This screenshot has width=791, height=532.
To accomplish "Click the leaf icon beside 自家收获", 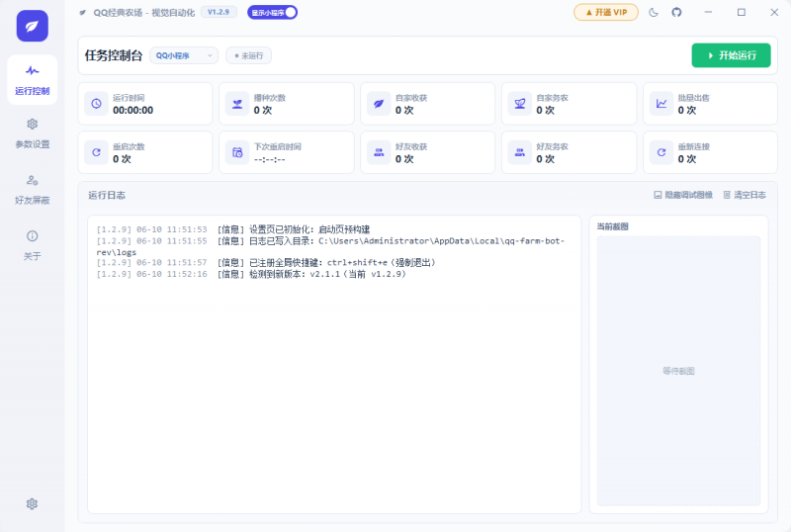I will (379, 104).
